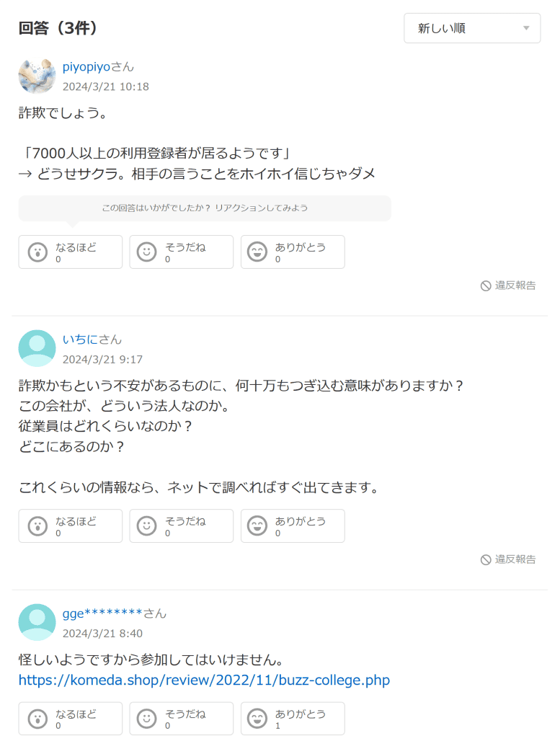The image size is (560, 736).
Task: Open gge******** user profile link
Action: [x=103, y=613]
